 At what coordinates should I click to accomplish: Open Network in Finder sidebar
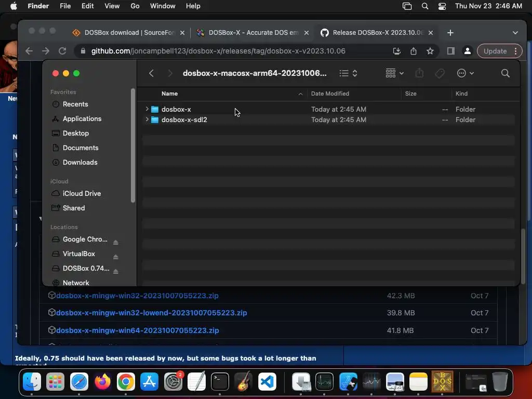[x=76, y=283]
